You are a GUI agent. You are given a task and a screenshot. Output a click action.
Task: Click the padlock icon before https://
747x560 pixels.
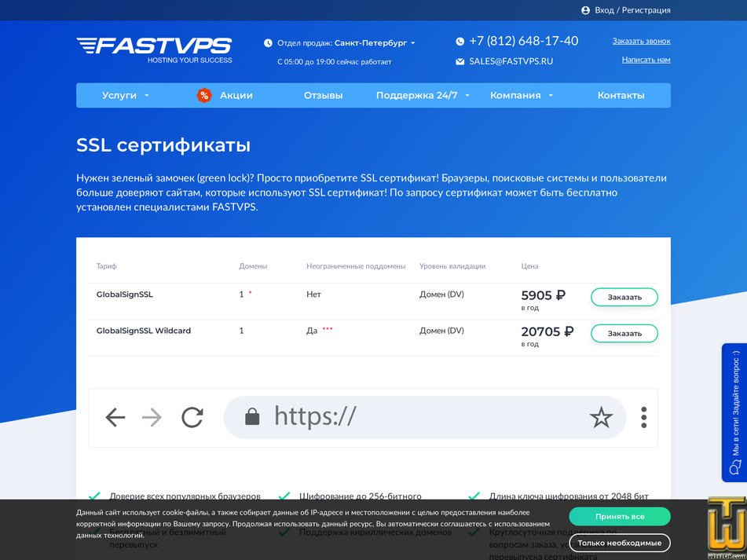[x=252, y=416]
